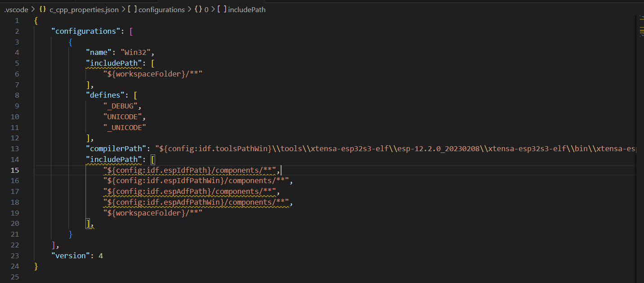Click the vertical scrollbar track
This screenshot has height=283, width=644.
tap(640, 135)
